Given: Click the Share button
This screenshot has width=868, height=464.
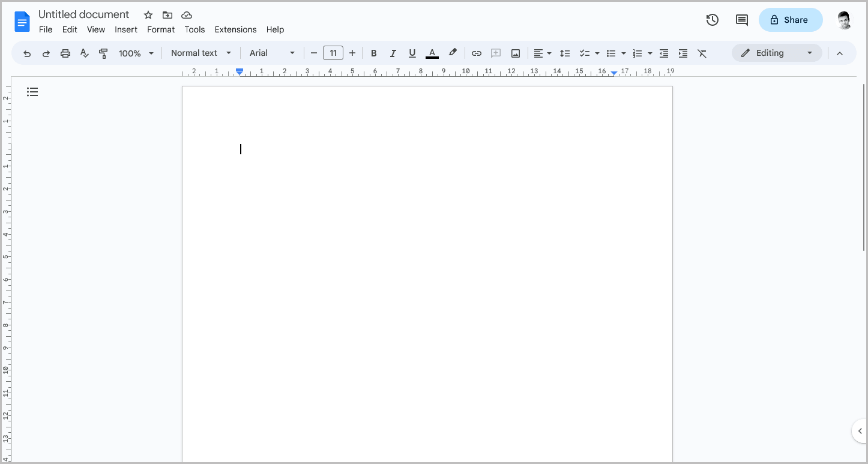Looking at the screenshot, I should click(x=791, y=20).
